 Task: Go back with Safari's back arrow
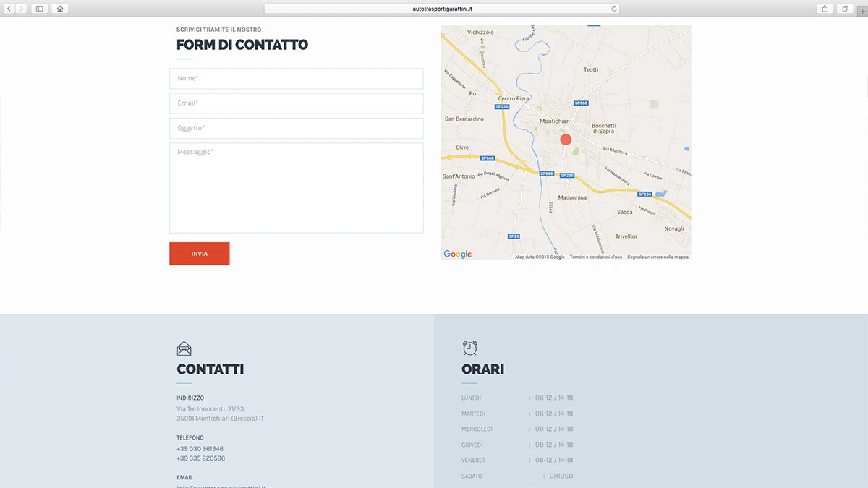tap(9, 9)
